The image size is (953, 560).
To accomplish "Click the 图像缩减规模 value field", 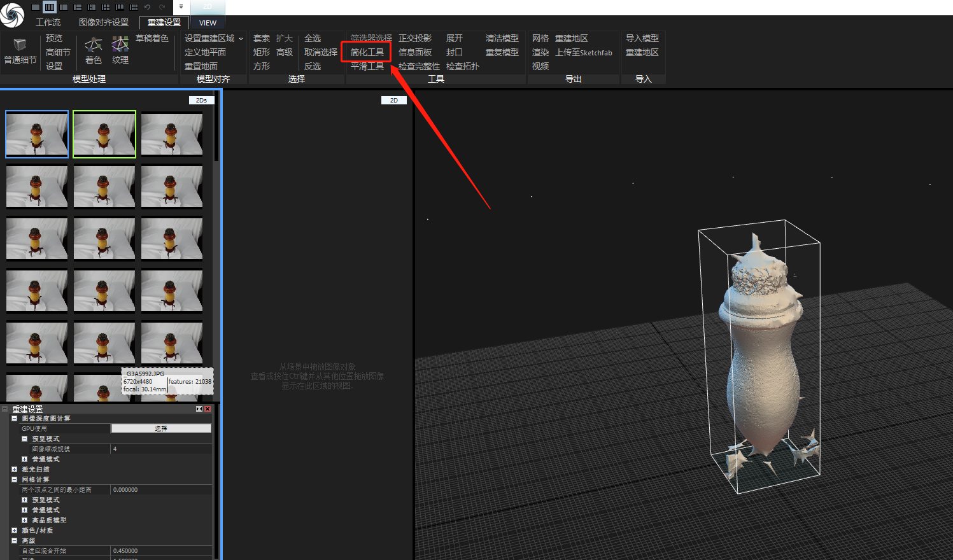I will coord(162,449).
